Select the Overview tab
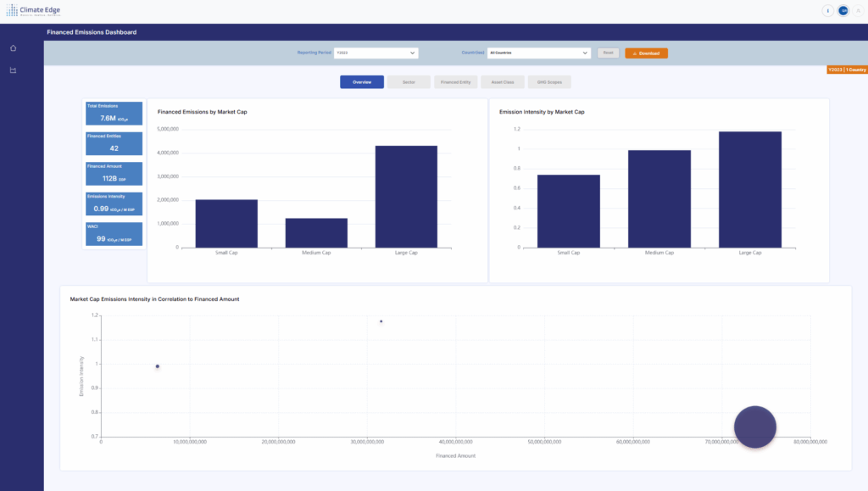 362,81
